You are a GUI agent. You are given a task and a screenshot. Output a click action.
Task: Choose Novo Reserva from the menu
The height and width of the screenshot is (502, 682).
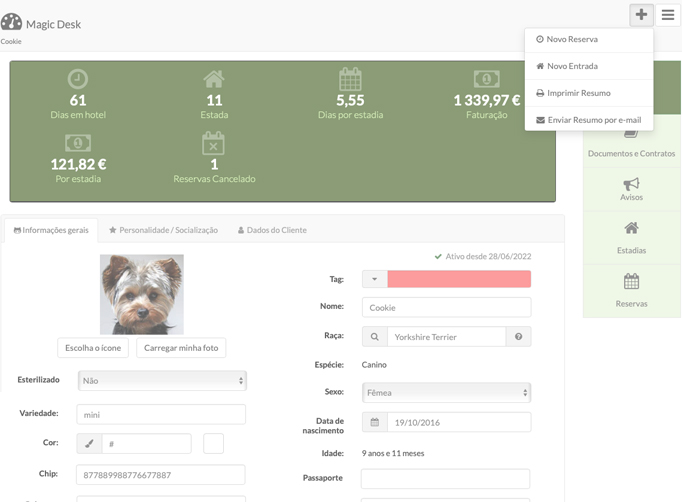tap(589, 40)
